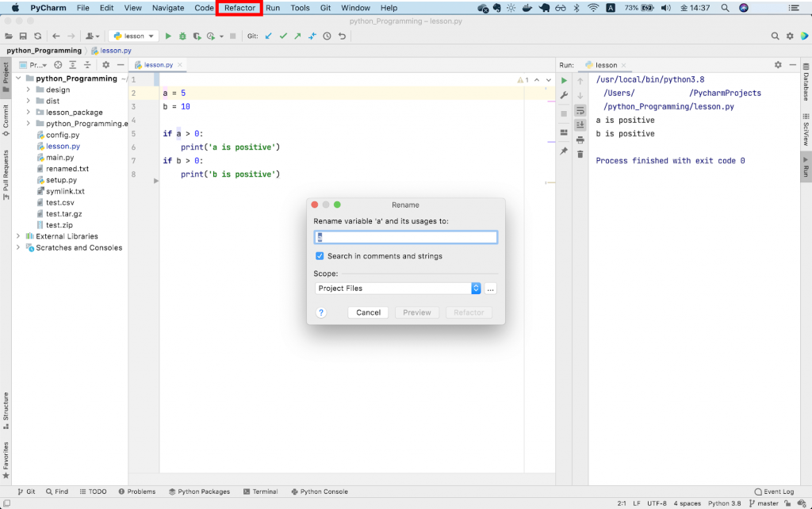Open the Python Console tool window
812x509 pixels.
(x=320, y=492)
